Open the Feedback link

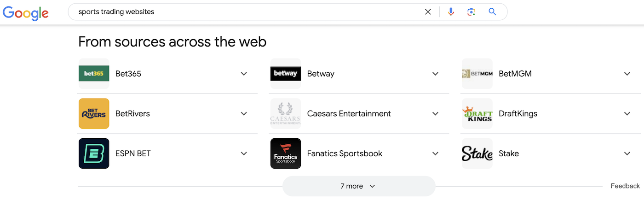click(625, 186)
